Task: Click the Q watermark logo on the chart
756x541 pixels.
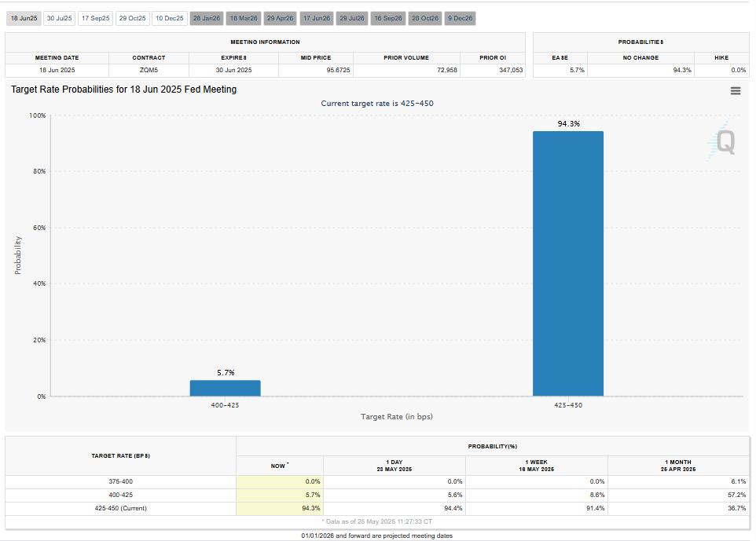Action: pyautogui.click(x=727, y=141)
